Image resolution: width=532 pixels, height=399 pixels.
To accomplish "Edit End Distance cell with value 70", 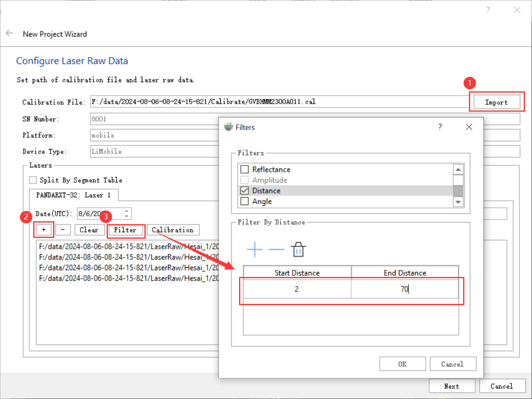I will pos(405,289).
